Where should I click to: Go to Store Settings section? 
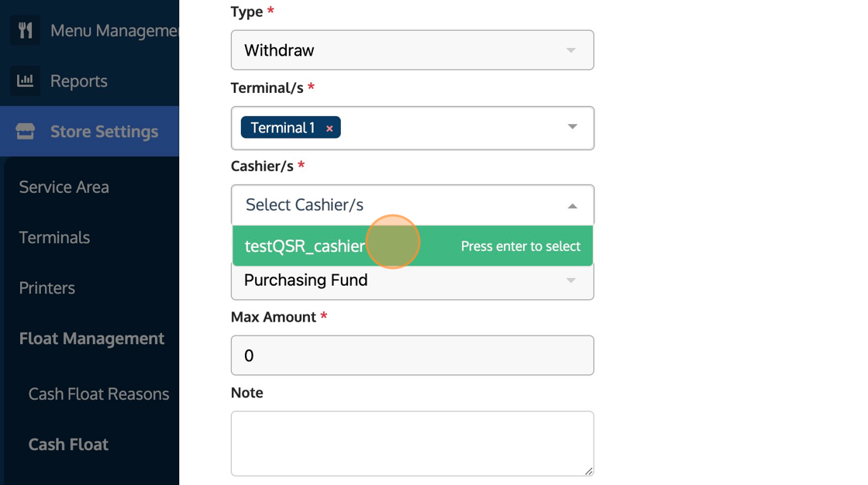click(104, 132)
